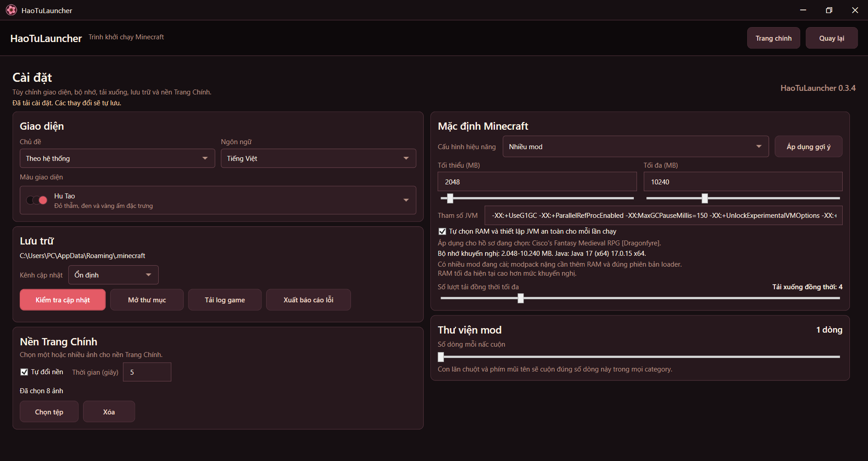Viewport: 868px width, 461px height.
Task: Click the 'Đã chọn 8 ảnh' text
Action: click(42, 391)
